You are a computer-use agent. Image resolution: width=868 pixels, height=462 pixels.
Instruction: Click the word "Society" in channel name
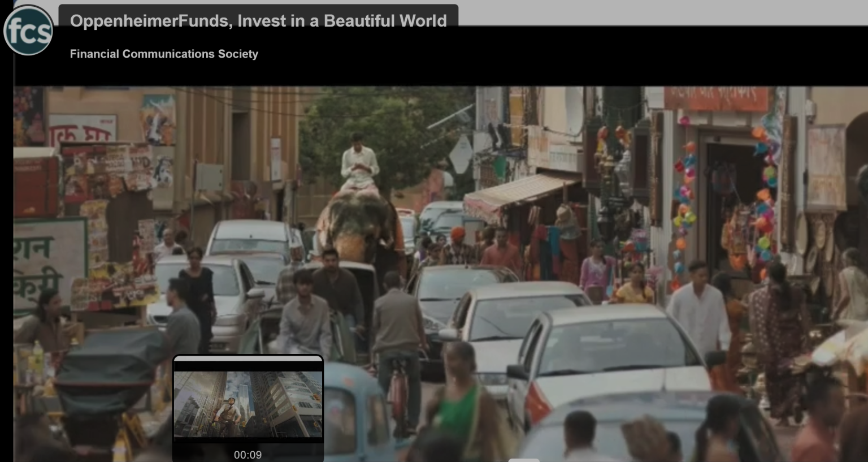(238, 54)
